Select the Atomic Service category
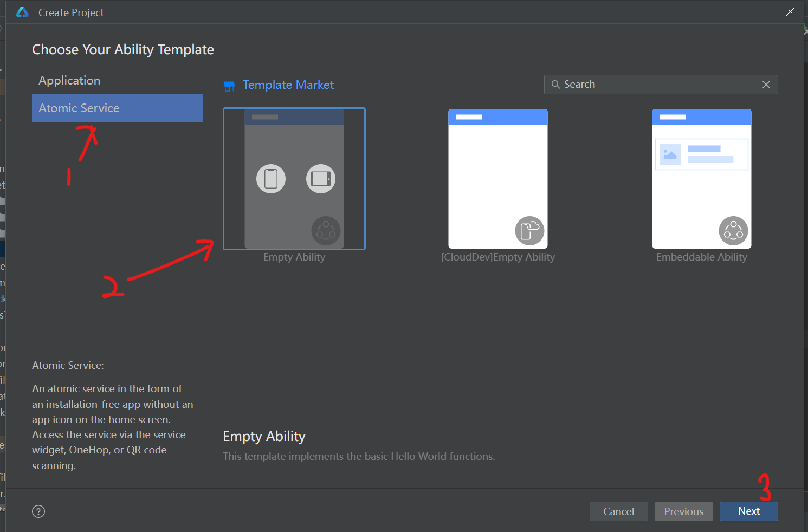Image resolution: width=808 pixels, height=532 pixels. tap(117, 108)
